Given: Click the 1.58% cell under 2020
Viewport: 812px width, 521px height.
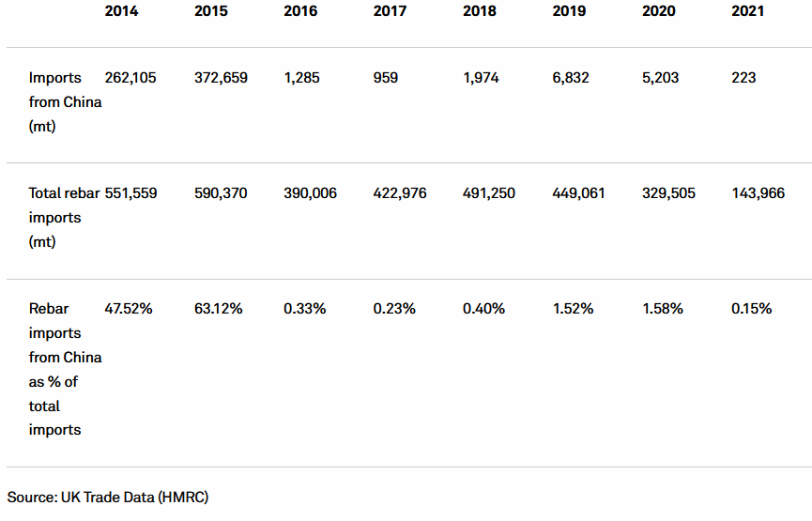Looking at the screenshot, I should click(x=662, y=308).
